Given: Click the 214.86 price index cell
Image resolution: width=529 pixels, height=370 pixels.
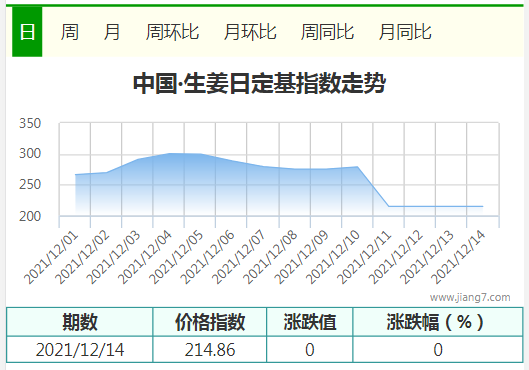Looking at the screenshot, I should click(x=210, y=350).
